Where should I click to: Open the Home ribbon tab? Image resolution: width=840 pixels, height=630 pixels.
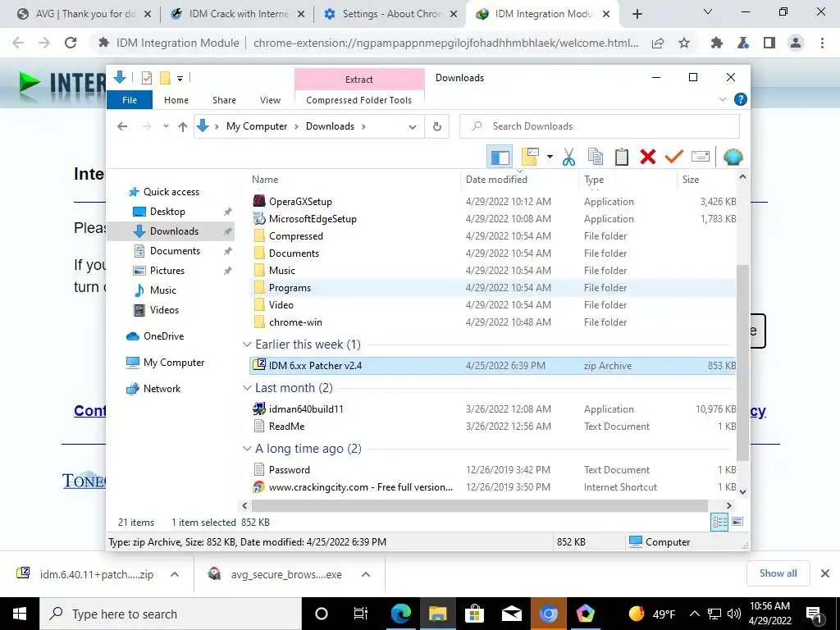click(x=176, y=100)
